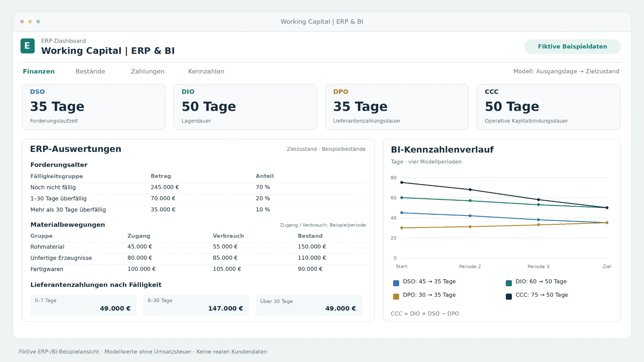This screenshot has width=644, height=362.
Task: Open the DPO 35 Tage card
Action: click(x=397, y=107)
